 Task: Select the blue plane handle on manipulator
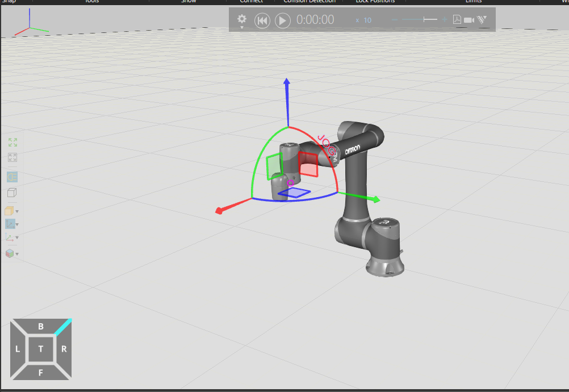coord(294,193)
